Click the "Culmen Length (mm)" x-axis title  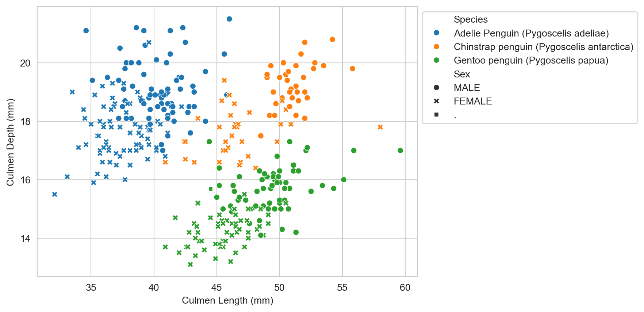tap(227, 300)
